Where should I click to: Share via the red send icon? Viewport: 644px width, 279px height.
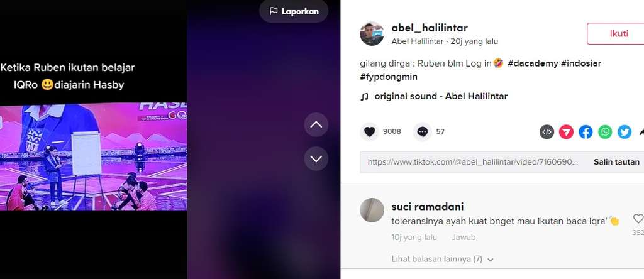coord(566,132)
